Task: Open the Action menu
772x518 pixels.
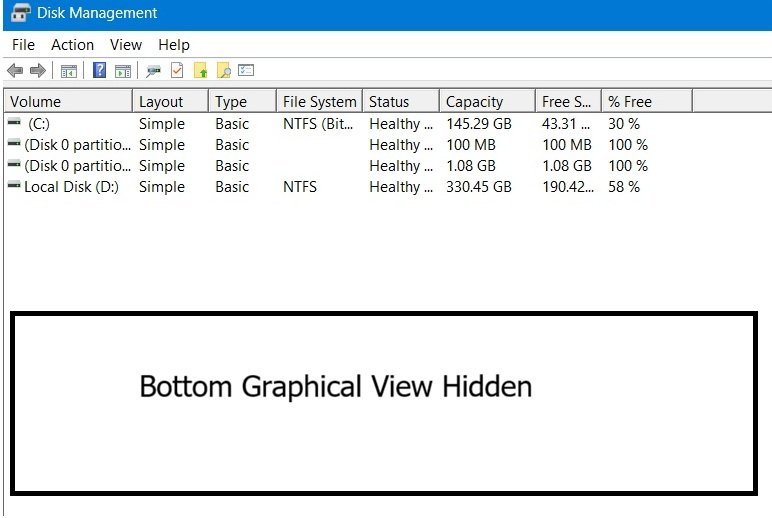Action: click(x=72, y=45)
